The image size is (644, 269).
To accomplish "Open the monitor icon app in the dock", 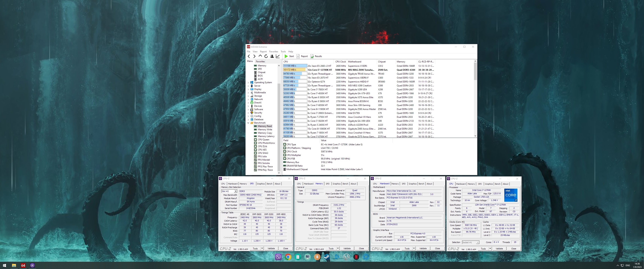I will 307,257.
